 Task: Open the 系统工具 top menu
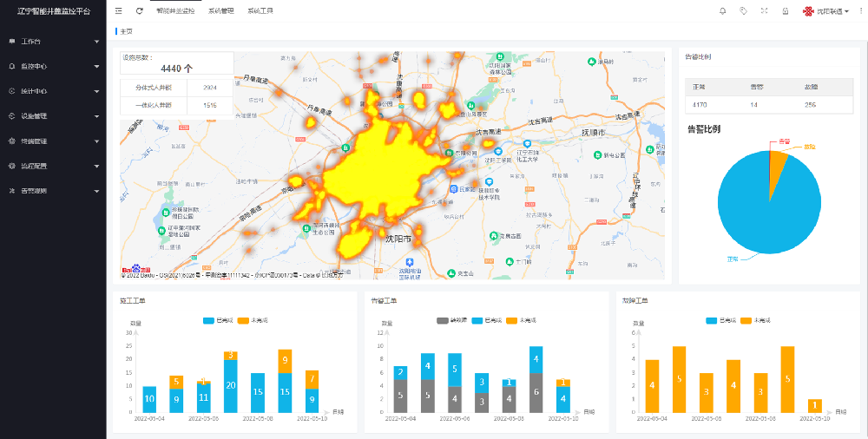click(260, 11)
